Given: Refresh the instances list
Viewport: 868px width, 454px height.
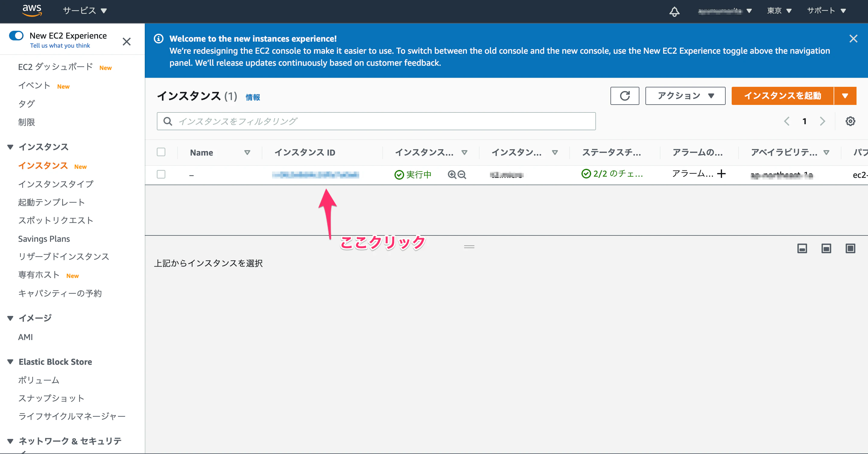Looking at the screenshot, I should click(x=625, y=96).
